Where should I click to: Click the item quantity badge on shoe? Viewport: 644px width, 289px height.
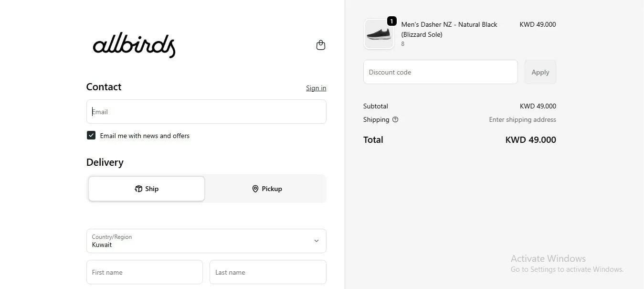(391, 21)
